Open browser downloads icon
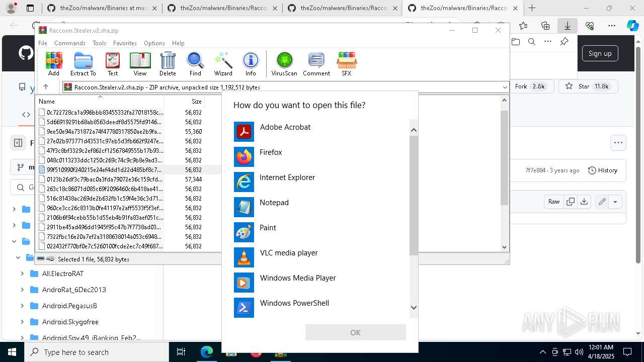This screenshot has width=644, height=362. (x=568, y=26)
